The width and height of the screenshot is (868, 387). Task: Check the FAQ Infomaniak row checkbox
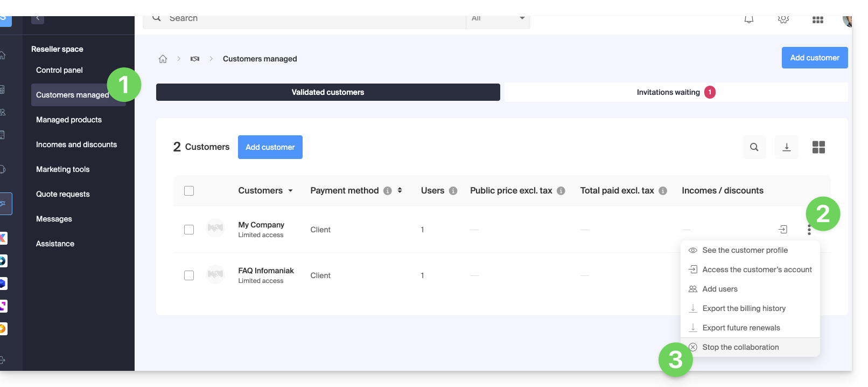coord(189,275)
